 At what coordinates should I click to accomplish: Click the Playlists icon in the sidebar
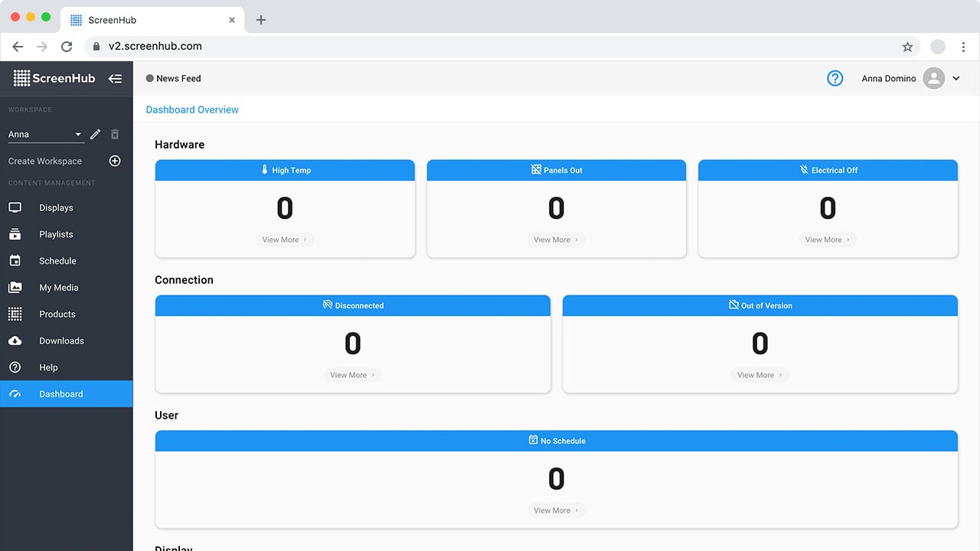coord(15,234)
